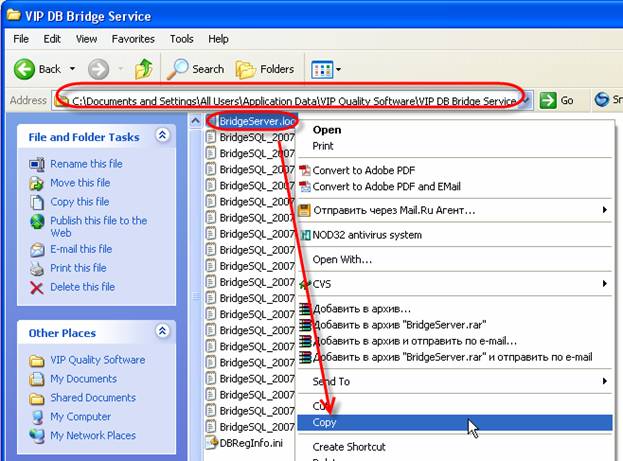Image resolution: width=623 pixels, height=461 pixels.
Task: Open the Search toolbar button
Action: click(196, 69)
